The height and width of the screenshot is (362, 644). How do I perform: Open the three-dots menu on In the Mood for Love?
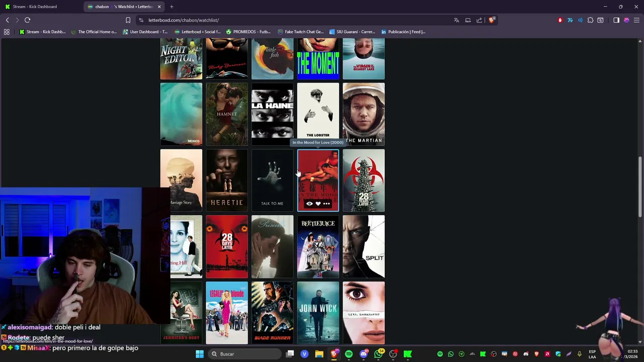pyautogui.click(x=327, y=204)
